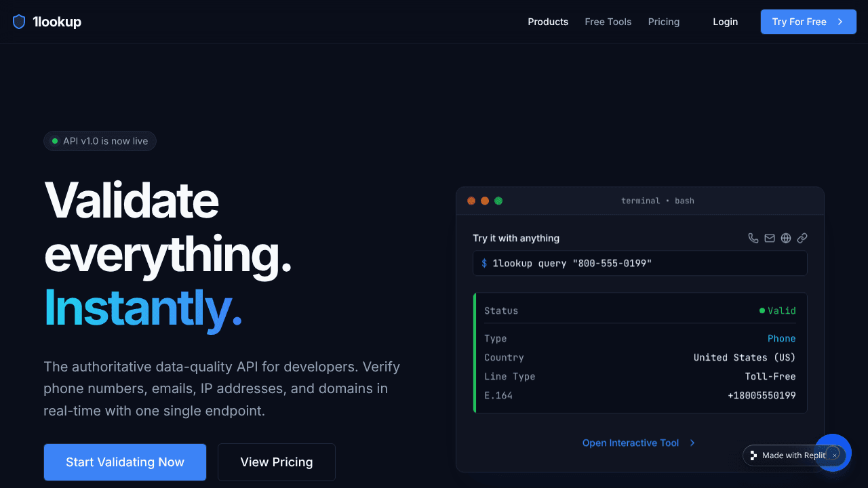Click the Instantly. headline text
The width and height of the screenshot is (868, 488).
tap(143, 308)
